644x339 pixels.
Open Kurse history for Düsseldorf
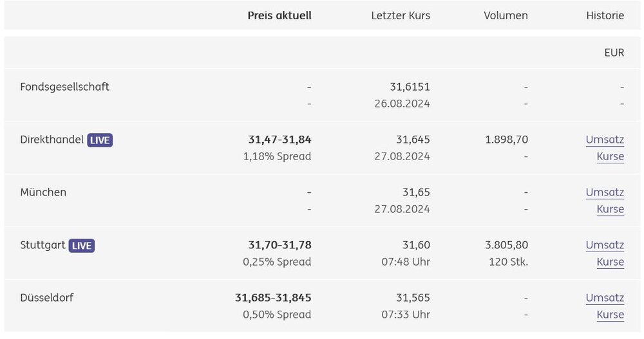(610, 315)
